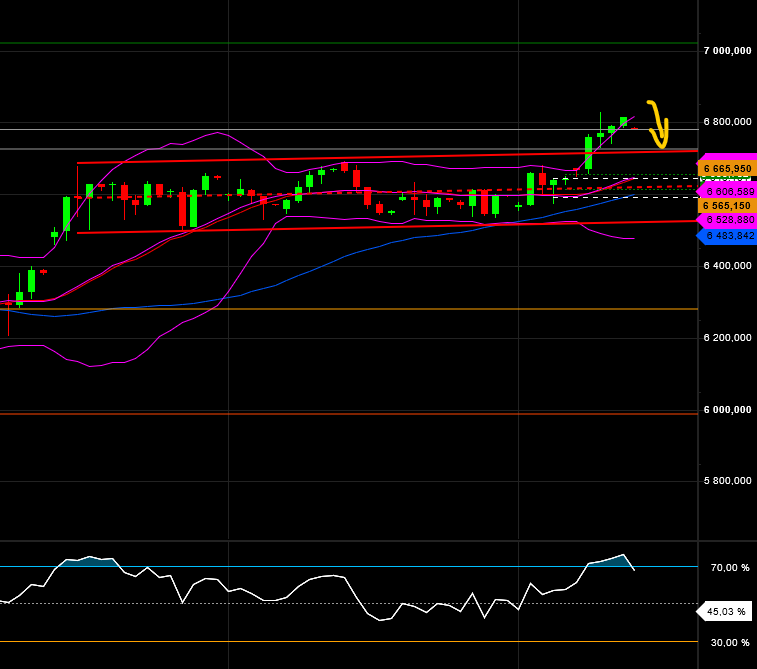757x669 pixels.
Task: Select the orange horizontal line near 6 280,000
Action: pos(349,309)
